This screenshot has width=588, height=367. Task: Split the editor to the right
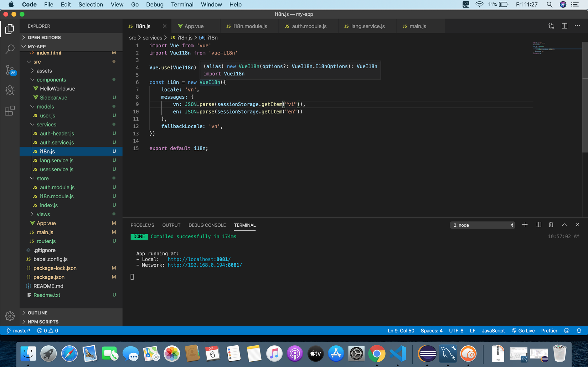(x=564, y=26)
